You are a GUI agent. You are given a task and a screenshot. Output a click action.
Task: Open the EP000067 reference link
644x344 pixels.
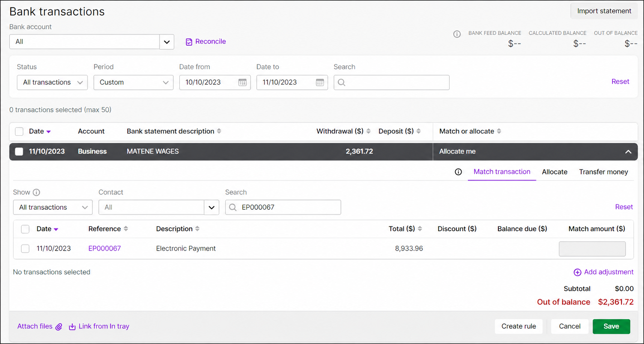pos(104,248)
